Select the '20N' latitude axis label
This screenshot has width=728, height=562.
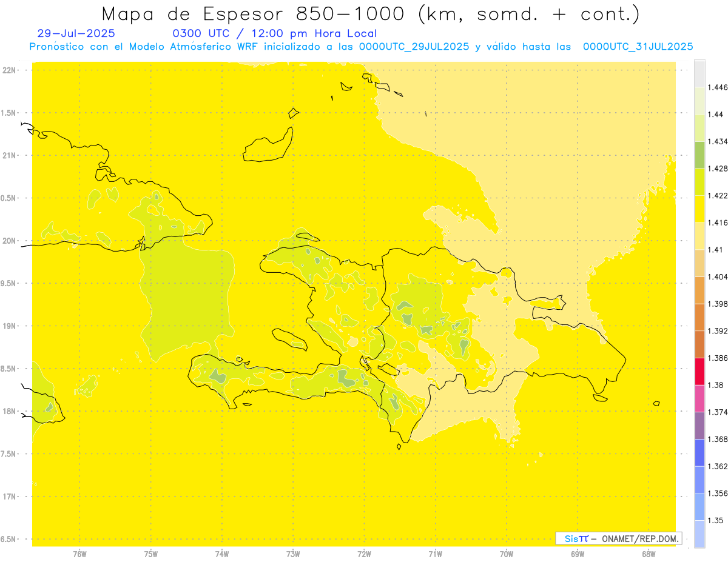[9, 241]
